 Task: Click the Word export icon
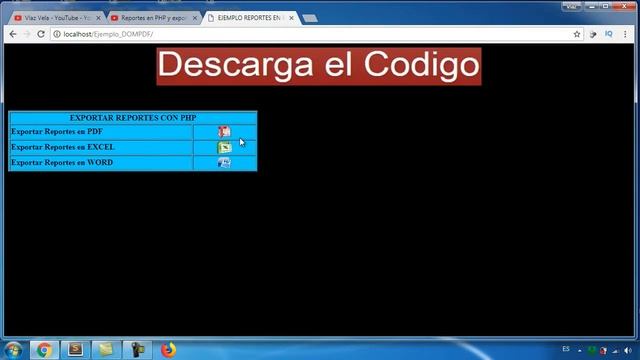pyautogui.click(x=224, y=162)
